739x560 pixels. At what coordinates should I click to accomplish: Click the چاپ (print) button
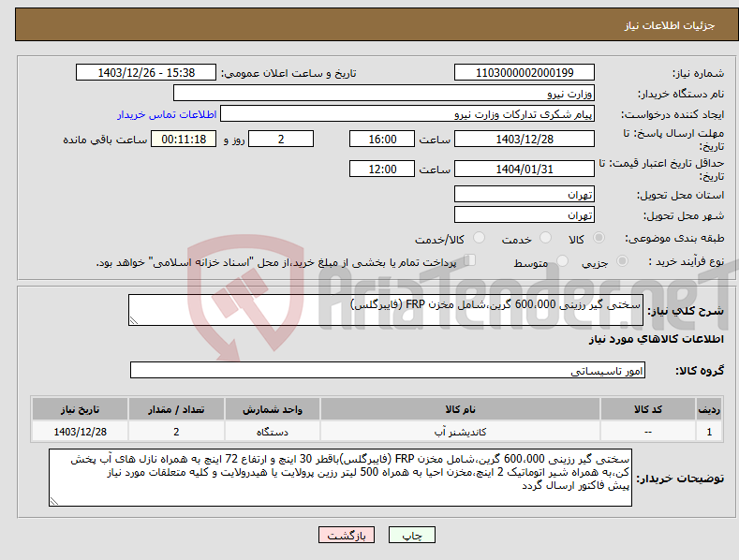pyautogui.click(x=411, y=535)
